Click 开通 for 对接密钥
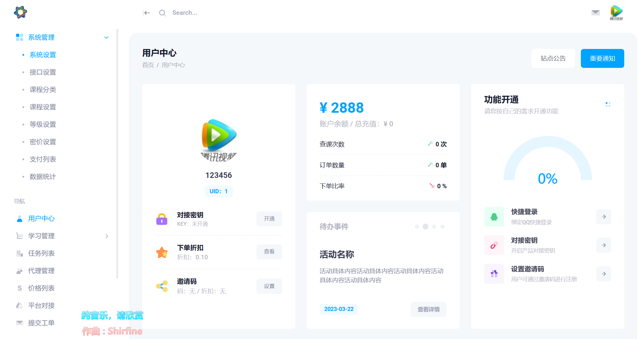644x339 pixels. click(x=269, y=219)
